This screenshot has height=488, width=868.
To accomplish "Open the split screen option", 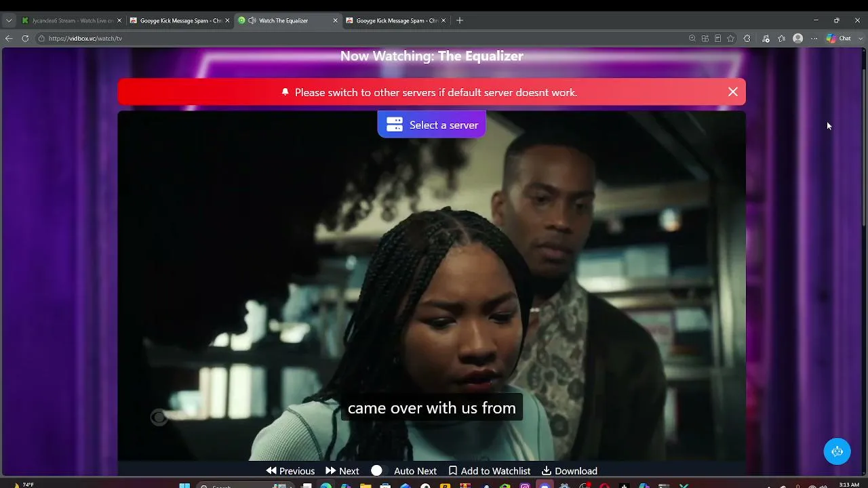I will [x=705, y=39].
